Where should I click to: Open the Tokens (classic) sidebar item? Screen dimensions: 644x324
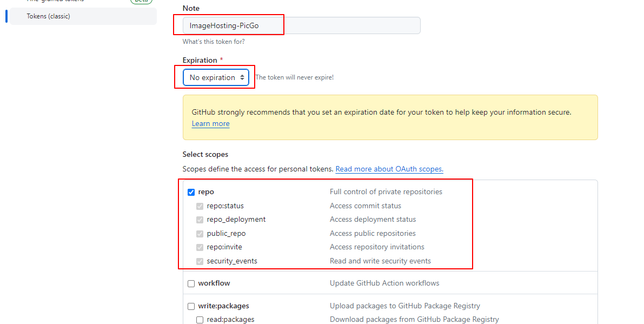pos(49,16)
